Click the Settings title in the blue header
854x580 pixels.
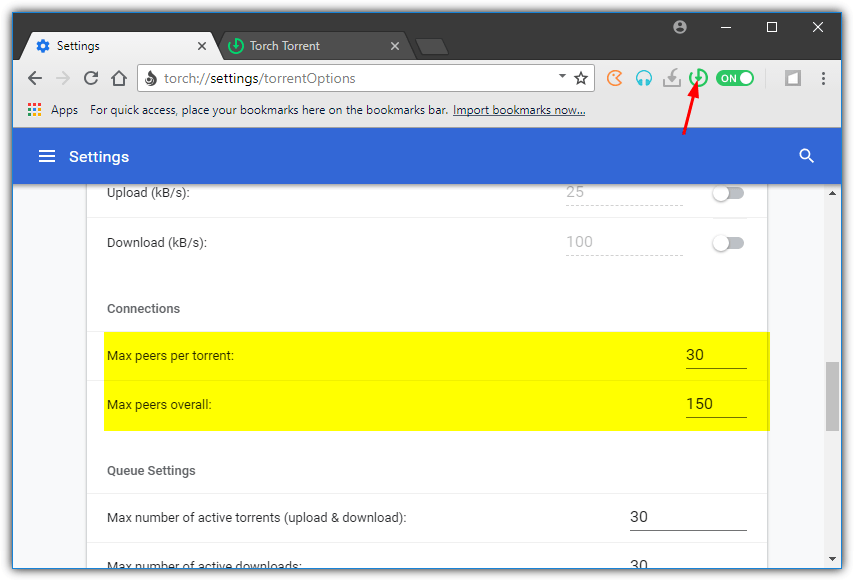[x=99, y=157]
